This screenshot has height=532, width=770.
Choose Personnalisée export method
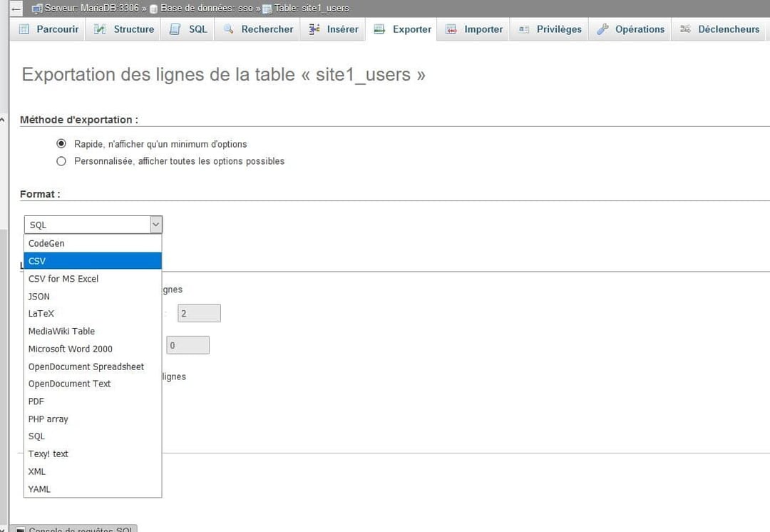point(61,161)
